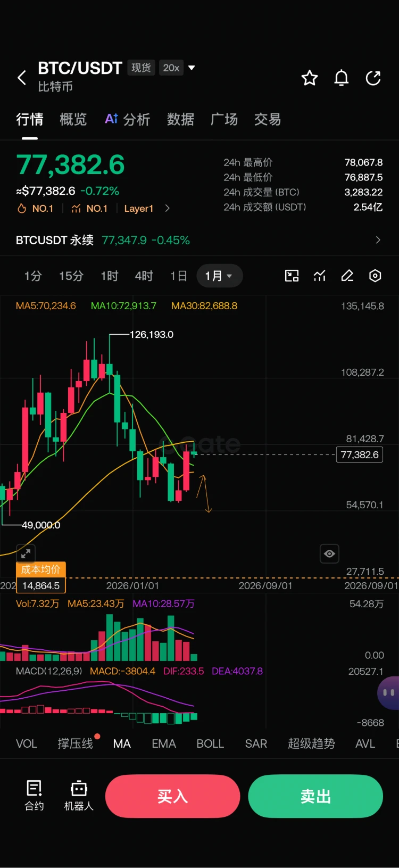This screenshot has width=399, height=868.
Task: Tap the floating purple assistant bubble
Action: [388, 693]
